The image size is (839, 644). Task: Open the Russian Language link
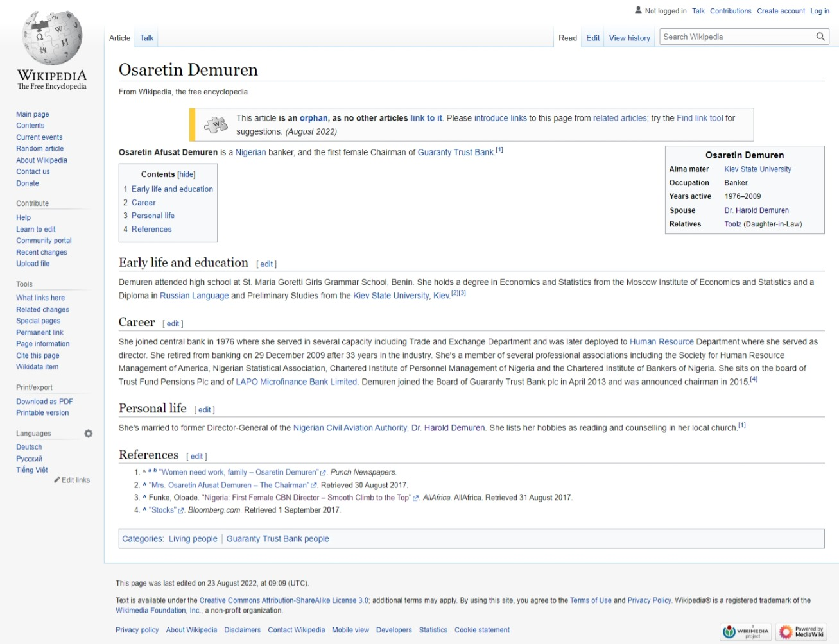(x=194, y=296)
